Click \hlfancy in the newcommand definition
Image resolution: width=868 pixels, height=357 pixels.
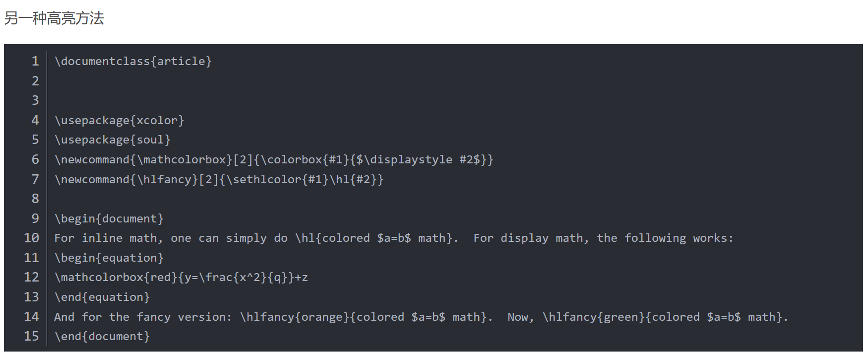(x=164, y=179)
